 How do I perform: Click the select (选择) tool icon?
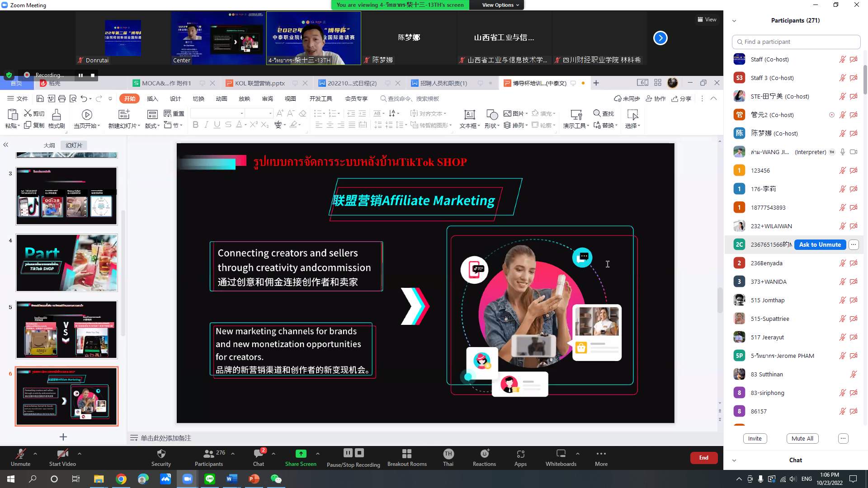632,115
